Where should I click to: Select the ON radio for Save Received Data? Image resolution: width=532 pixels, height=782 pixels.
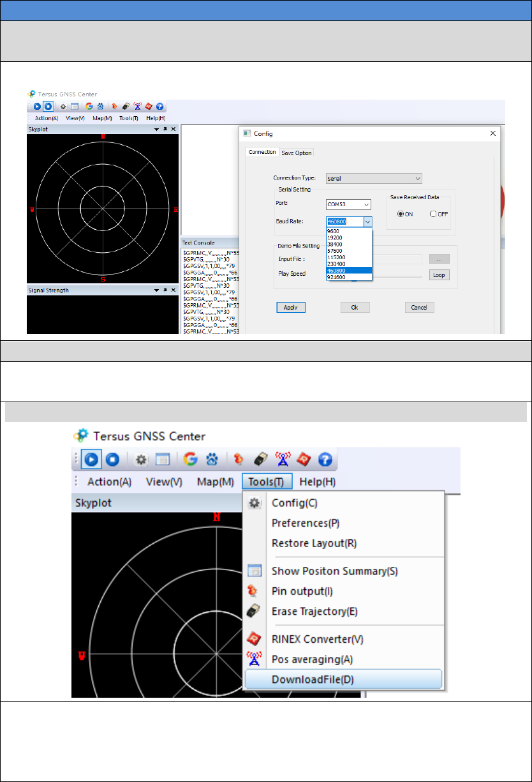point(405,214)
